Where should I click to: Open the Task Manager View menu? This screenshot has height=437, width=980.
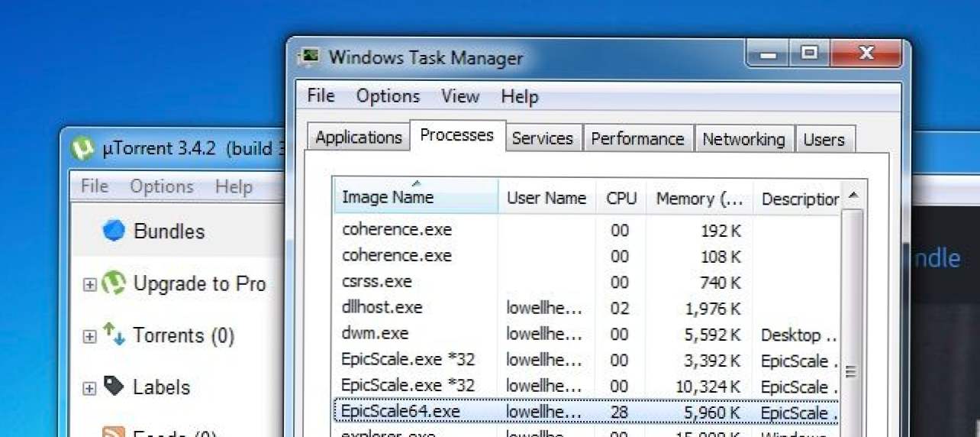pos(460,96)
